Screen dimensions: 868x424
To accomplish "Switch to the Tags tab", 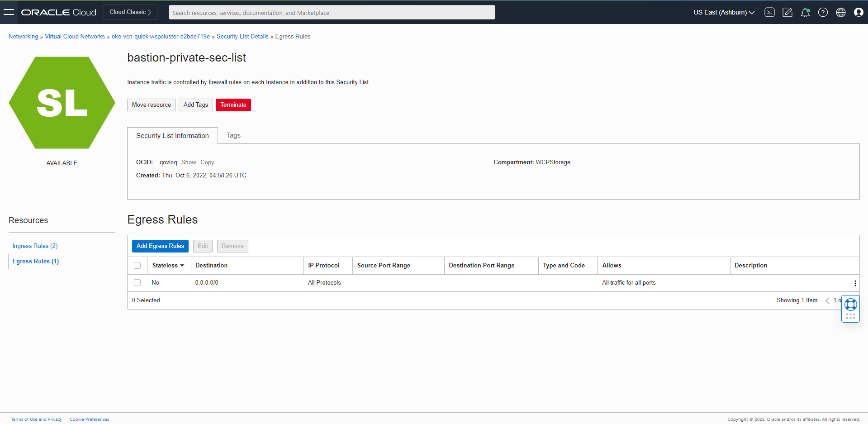I will (233, 135).
